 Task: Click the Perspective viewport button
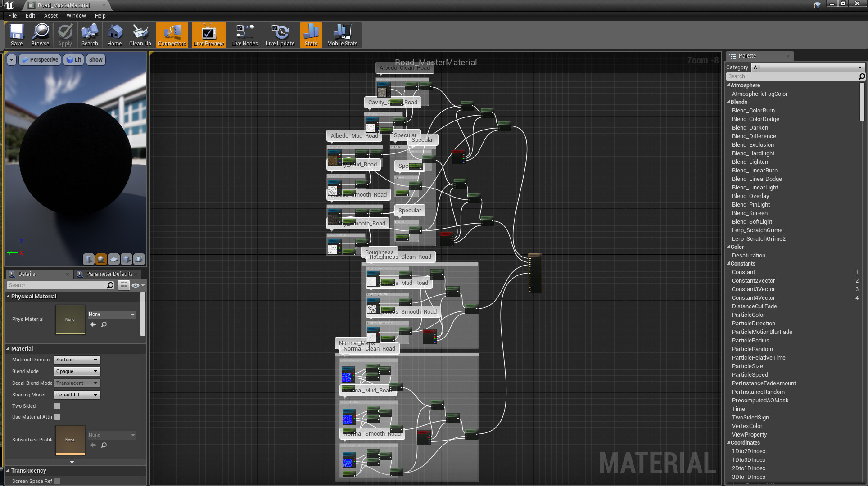[40, 60]
